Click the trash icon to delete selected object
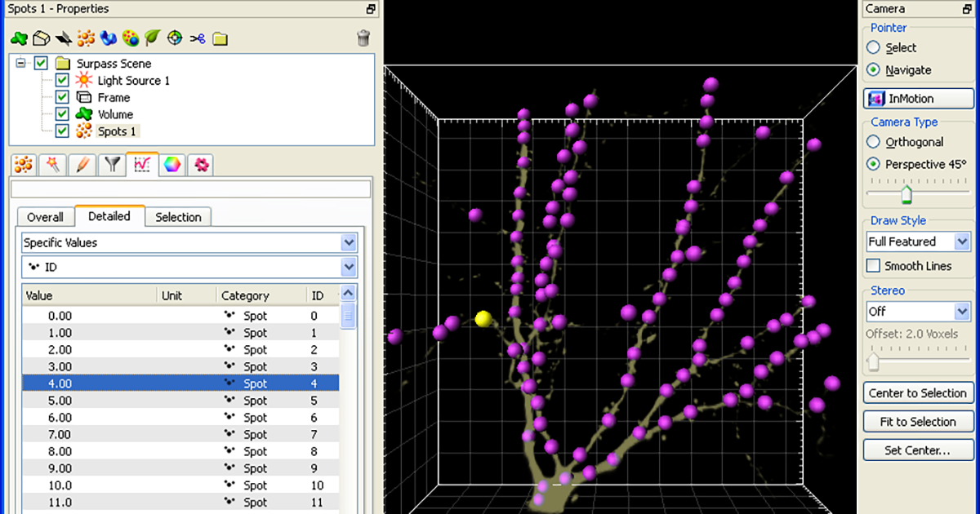Image resolution: width=980 pixels, height=514 pixels. [363, 38]
